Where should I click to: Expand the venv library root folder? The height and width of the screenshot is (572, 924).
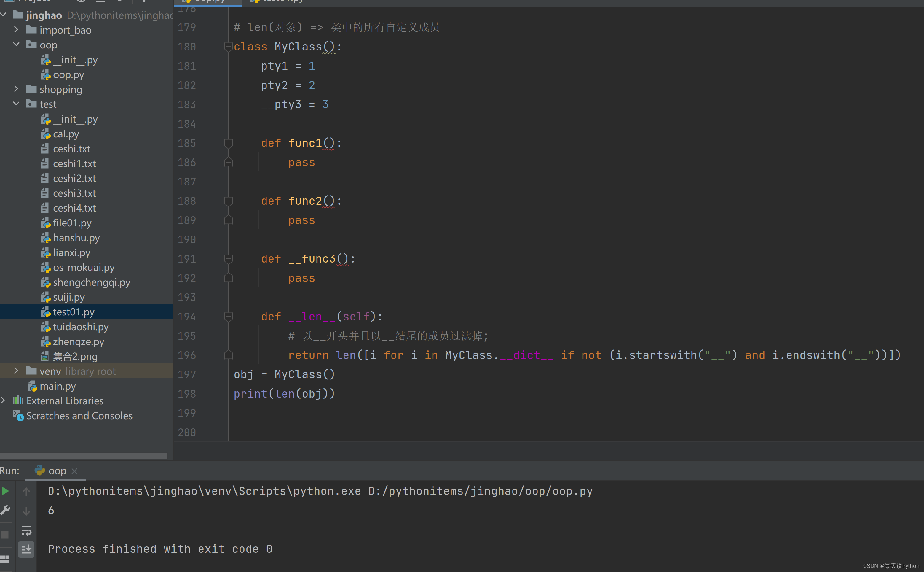click(x=16, y=371)
